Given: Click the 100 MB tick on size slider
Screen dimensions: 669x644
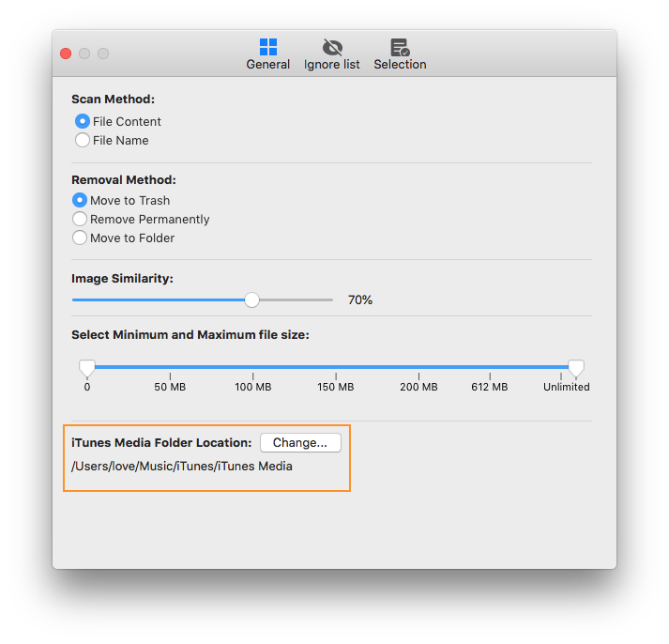Looking at the screenshot, I should [253, 376].
